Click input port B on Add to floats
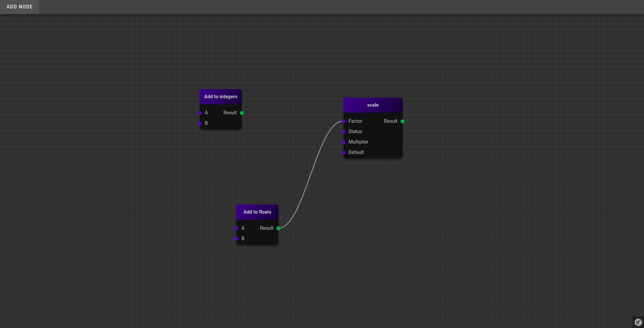The image size is (644, 328). 236,239
